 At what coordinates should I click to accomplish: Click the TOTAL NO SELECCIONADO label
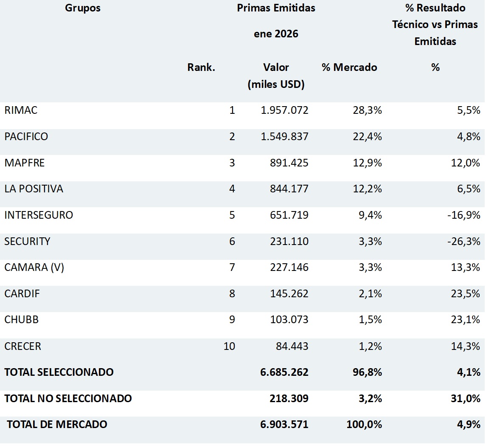68,399
